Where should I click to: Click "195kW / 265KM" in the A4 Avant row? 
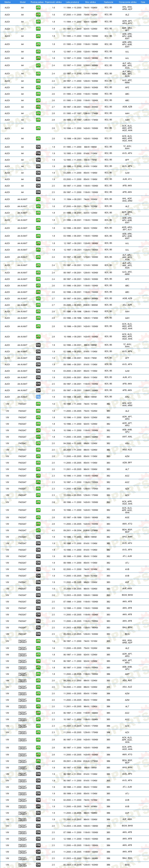[90, 299]
